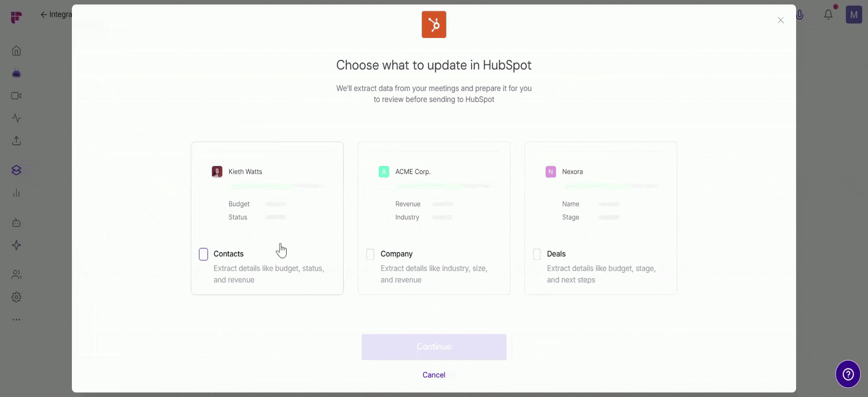Open the team members sidebar icon

coord(16,274)
